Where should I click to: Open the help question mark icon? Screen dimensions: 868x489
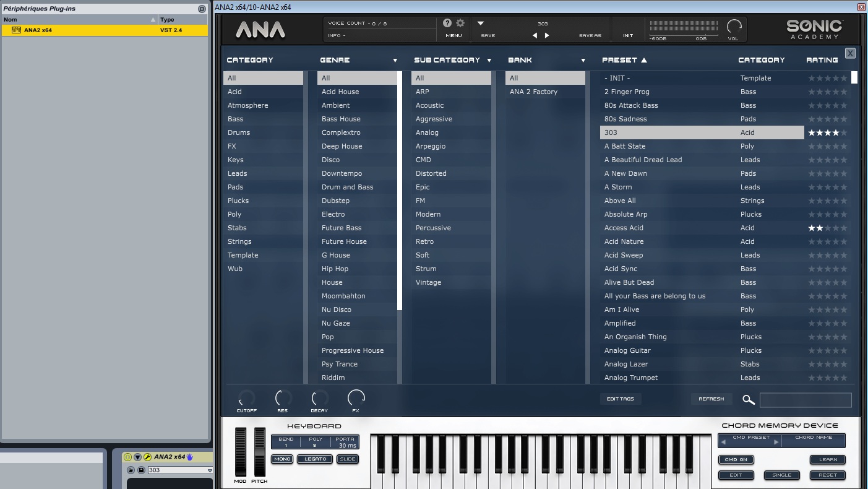pyautogui.click(x=447, y=24)
